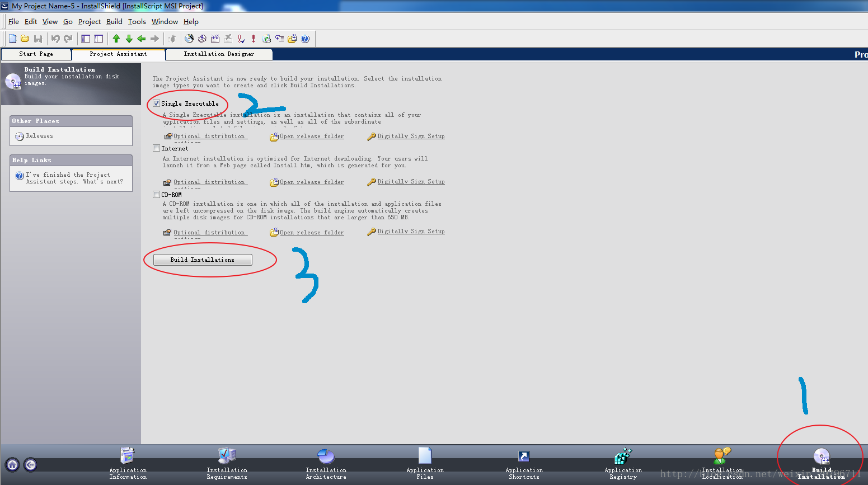This screenshot has height=485, width=868.
Task: Click the Save diskette toolbar icon
Action: (38, 39)
